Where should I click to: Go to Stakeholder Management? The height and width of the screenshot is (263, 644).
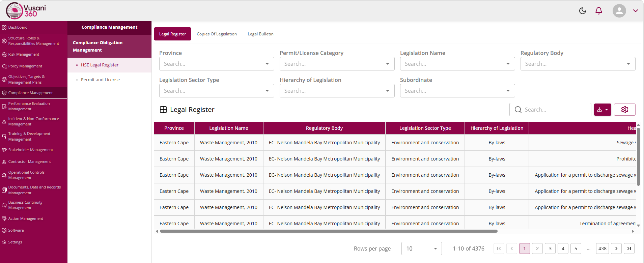coord(34,150)
